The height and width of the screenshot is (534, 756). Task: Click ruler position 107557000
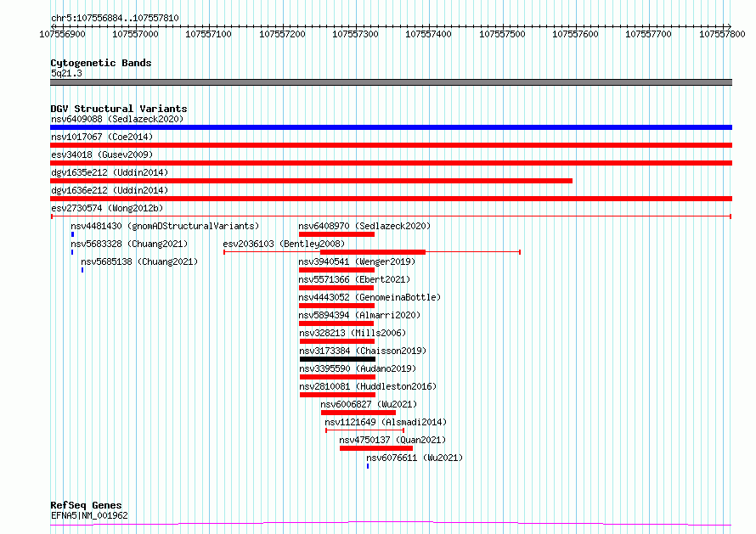pos(135,34)
